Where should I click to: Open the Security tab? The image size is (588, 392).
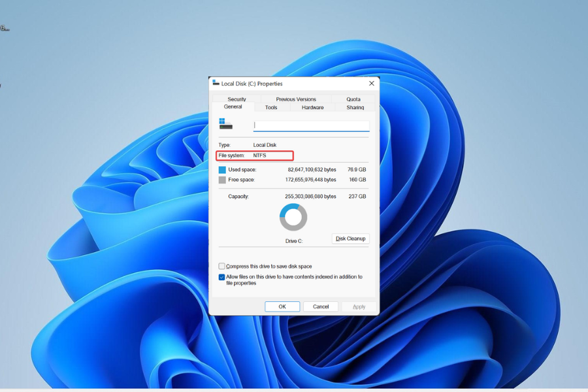click(236, 99)
